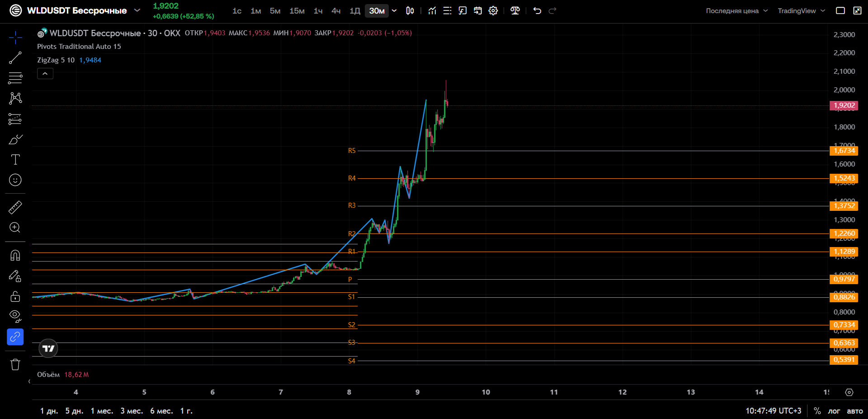Toggle lock all drawing tools
The width and height of the screenshot is (868, 419).
point(15,296)
